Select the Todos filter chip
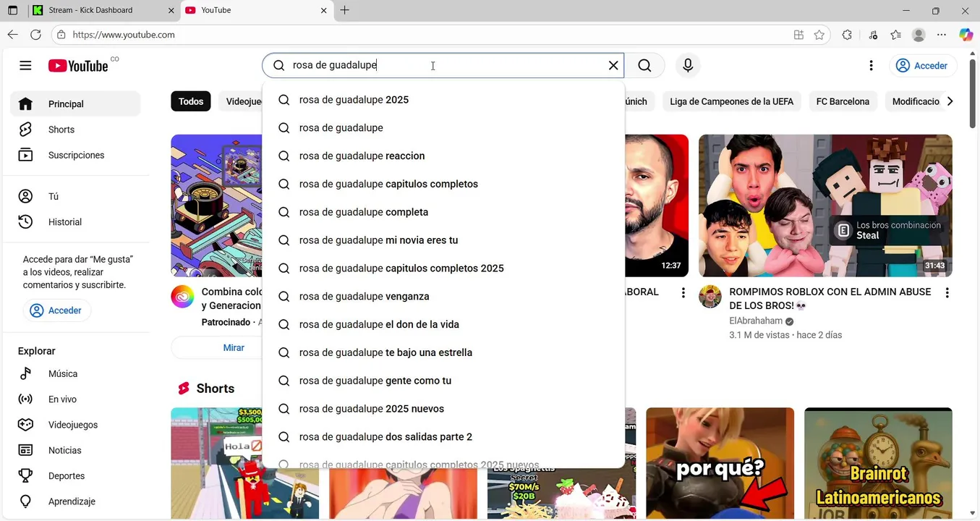The image size is (980, 521). coord(191,101)
